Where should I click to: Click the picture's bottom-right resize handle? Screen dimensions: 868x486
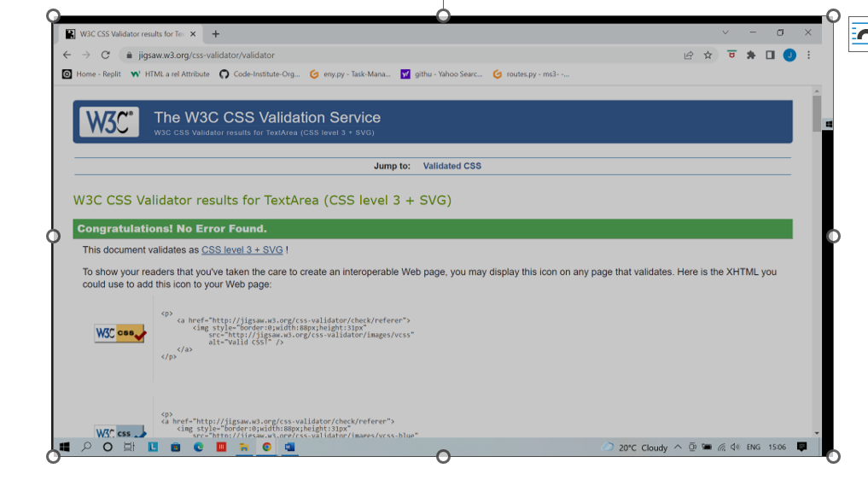(833, 457)
